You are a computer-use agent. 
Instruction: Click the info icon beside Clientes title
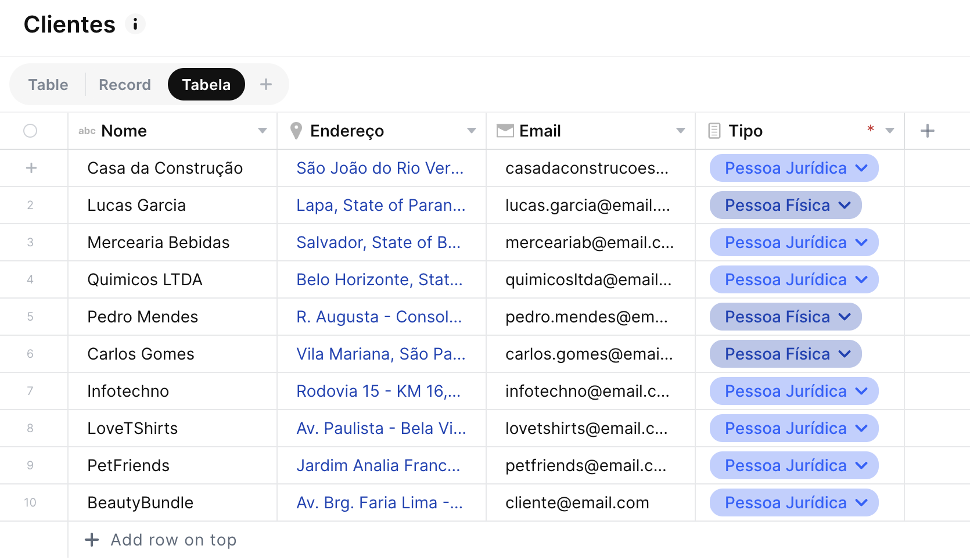[x=135, y=24]
